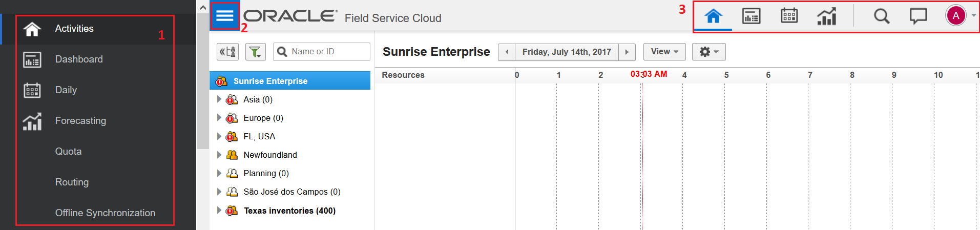The image size is (980, 230).
Task: Go to the next day
Action: tap(627, 52)
